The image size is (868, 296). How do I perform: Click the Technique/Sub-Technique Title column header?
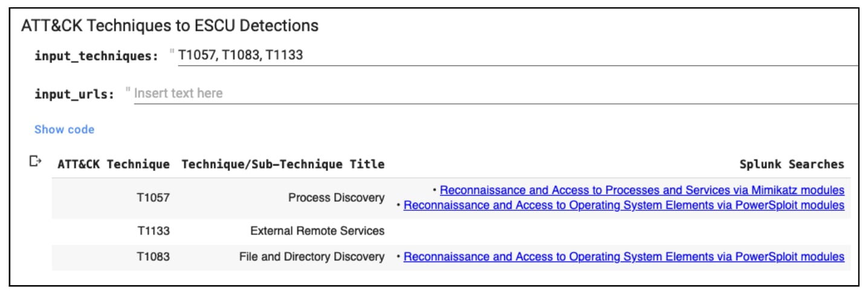click(283, 164)
